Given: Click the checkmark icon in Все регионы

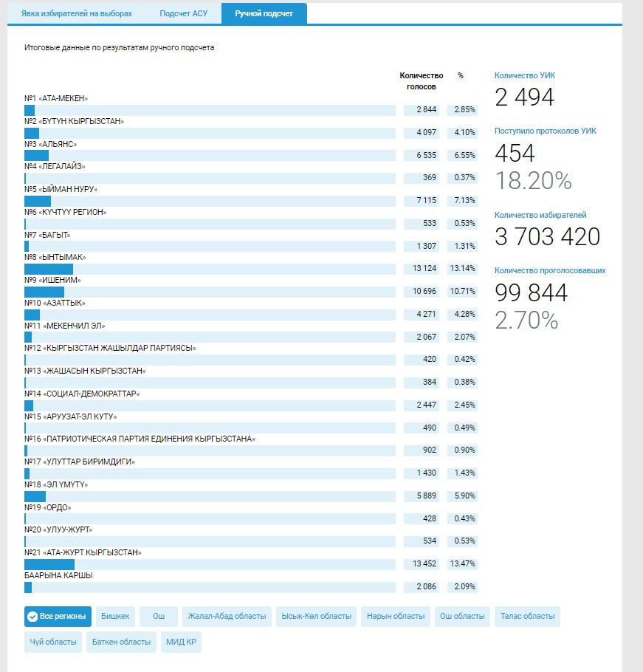Looking at the screenshot, I should point(32,617).
